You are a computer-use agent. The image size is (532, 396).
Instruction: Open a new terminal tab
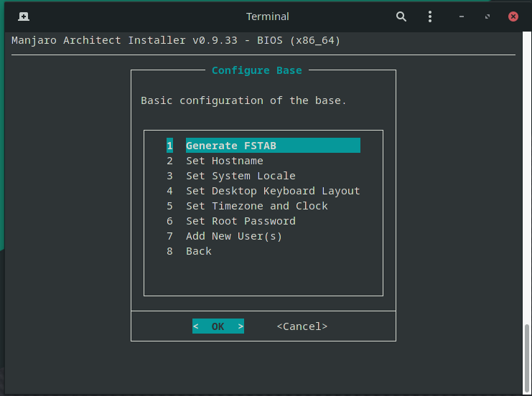coord(24,16)
